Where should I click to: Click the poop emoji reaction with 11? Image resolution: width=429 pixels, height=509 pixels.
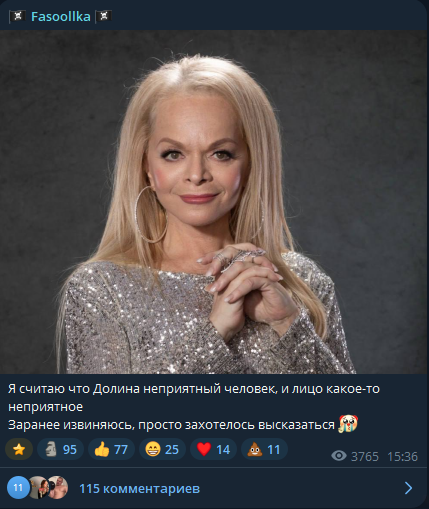264,449
